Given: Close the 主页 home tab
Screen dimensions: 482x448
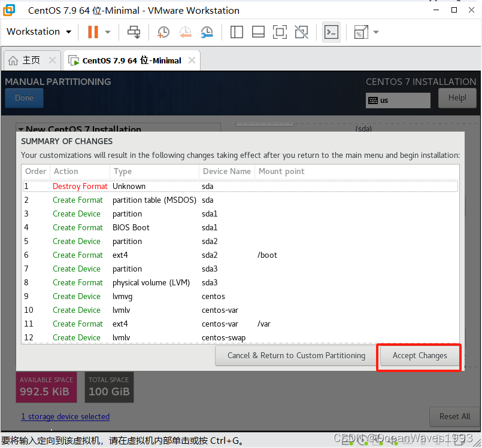Looking at the screenshot, I should point(52,60).
